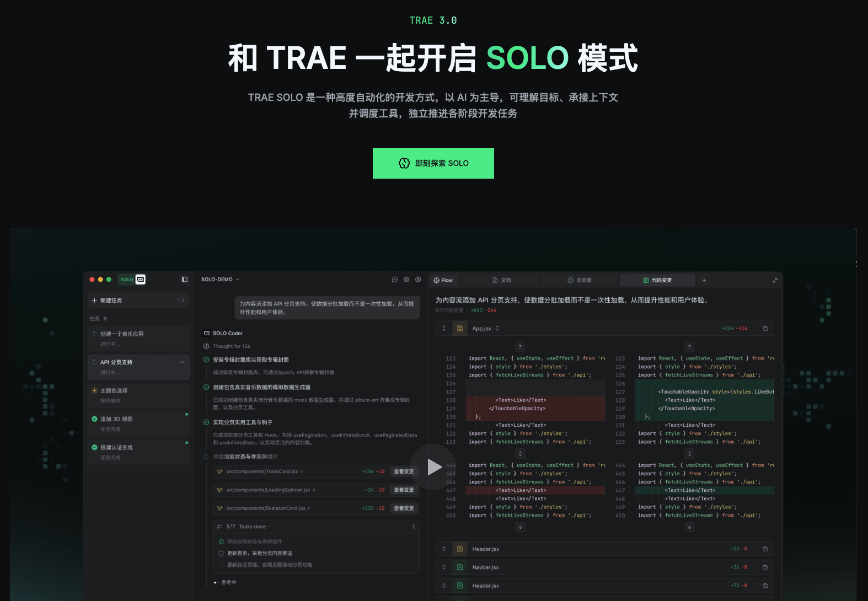This screenshot has height=601, width=868.
Task: Collapse the App.jsx diff section
Action: 444,328
